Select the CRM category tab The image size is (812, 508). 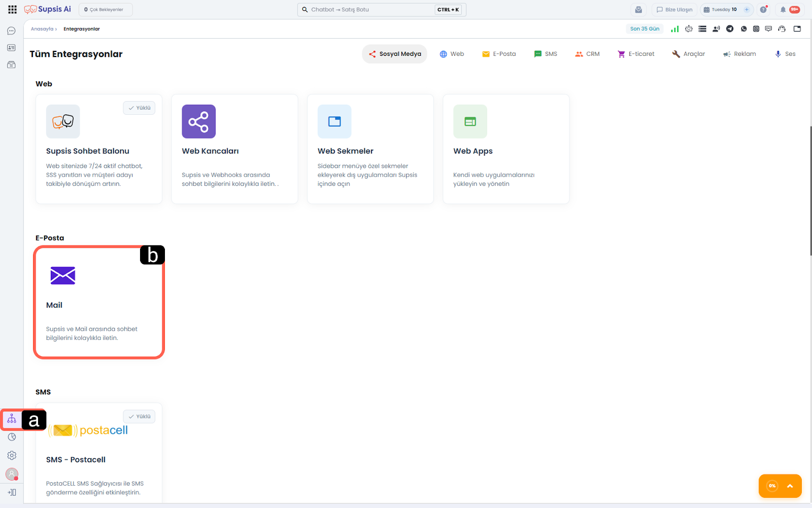(x=587, y=54)
